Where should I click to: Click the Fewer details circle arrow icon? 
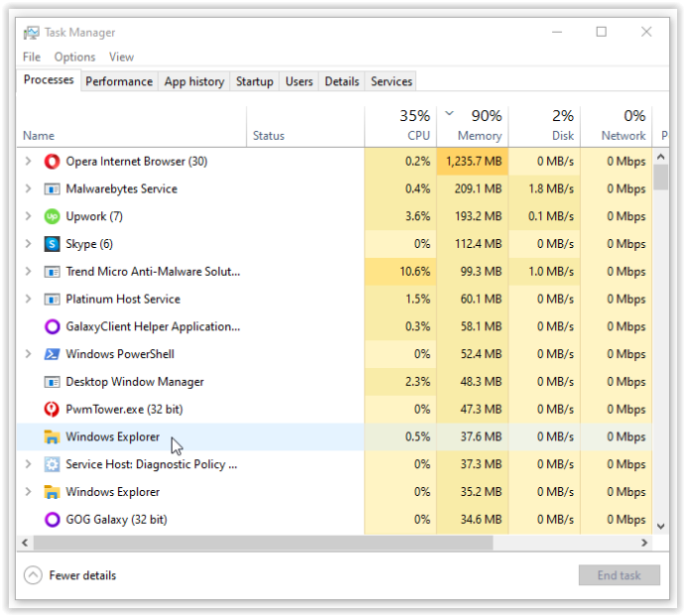coord(33,575)
